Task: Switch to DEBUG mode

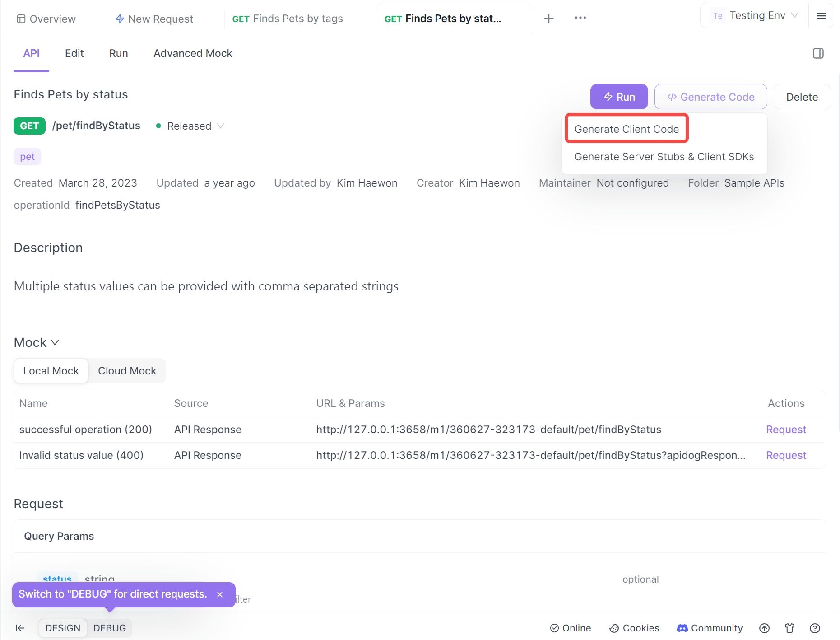Action: tap(110, 628)
